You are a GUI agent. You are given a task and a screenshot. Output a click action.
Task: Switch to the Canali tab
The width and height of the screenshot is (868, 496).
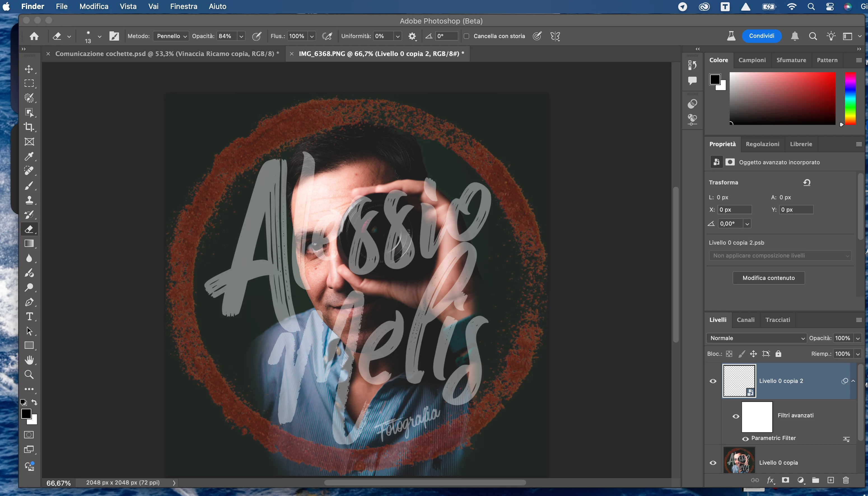click(745, 320)
